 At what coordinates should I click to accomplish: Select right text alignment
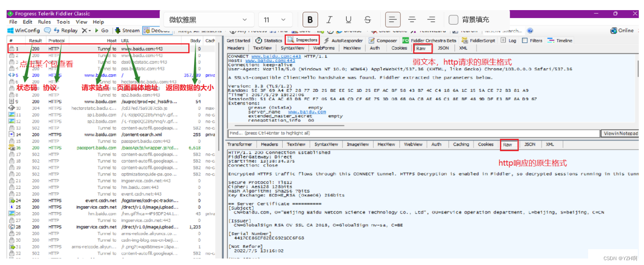tap(432, 20)
